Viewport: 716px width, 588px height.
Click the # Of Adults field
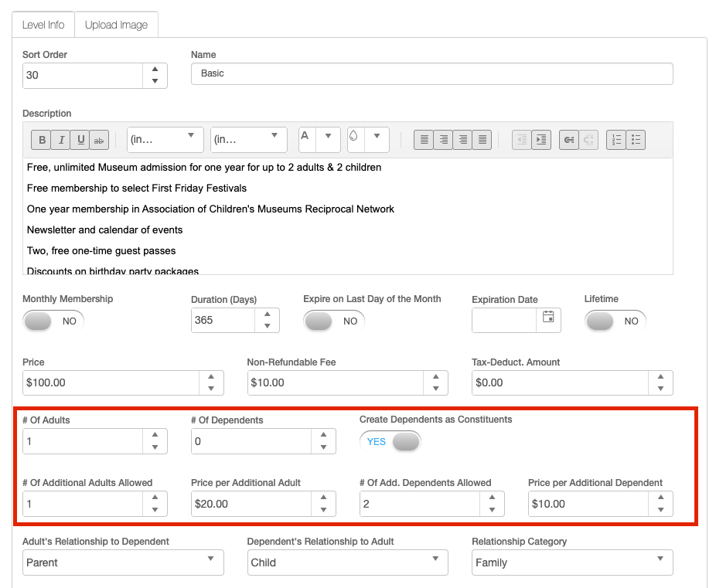tap(83, 441)
